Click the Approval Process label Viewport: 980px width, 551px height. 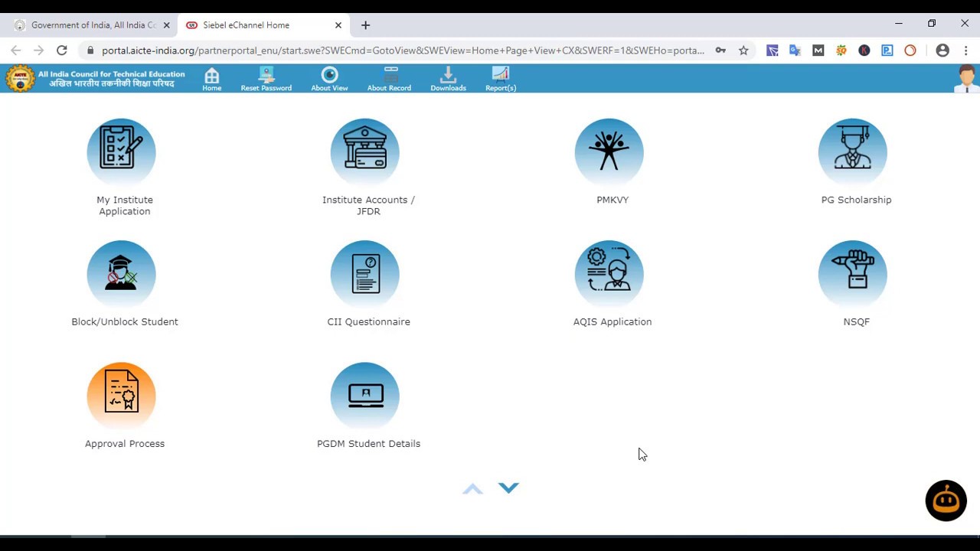125,444
